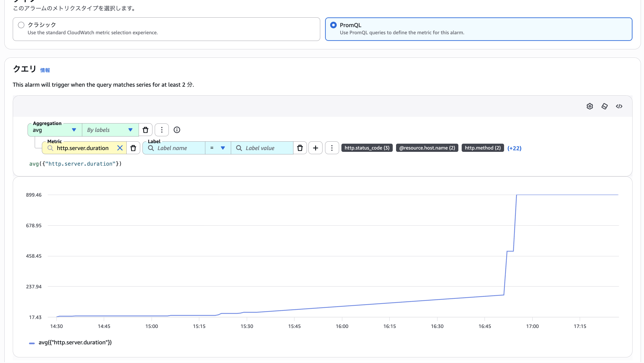This screenshot has width=644, height=363.
Task: Remove label filter with trash icon
Action: click(300, 148)
